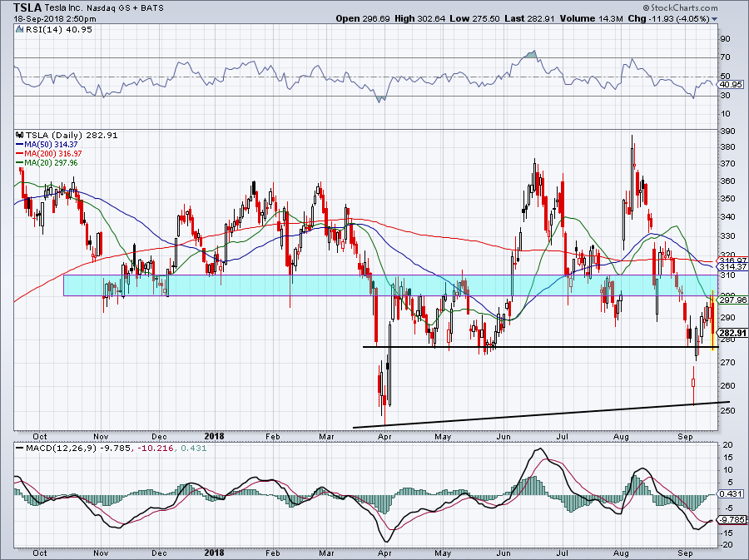Screen dimensions: 749x560
Task: Click the 0.431 histogram value in the MACD label
Action: 194,448
